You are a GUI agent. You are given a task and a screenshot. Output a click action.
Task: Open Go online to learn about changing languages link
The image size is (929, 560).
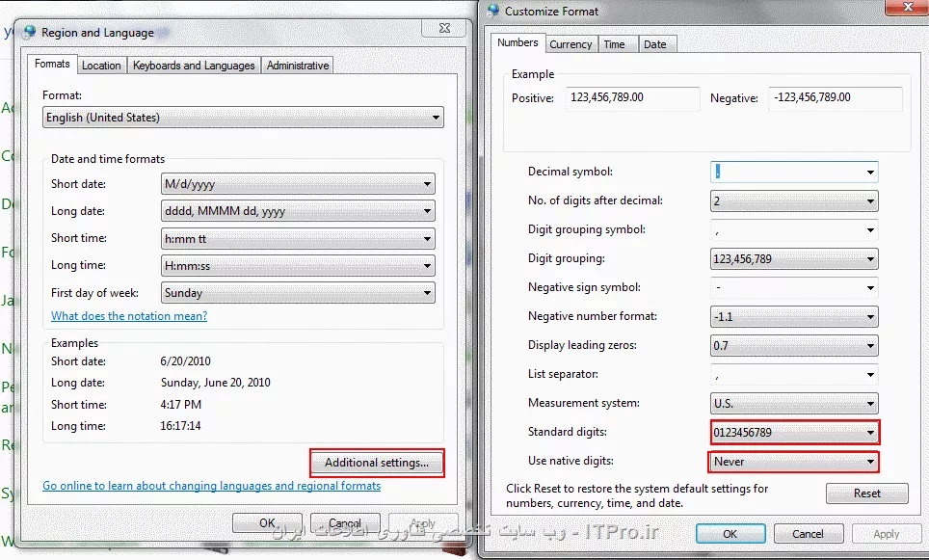[211, 486]
